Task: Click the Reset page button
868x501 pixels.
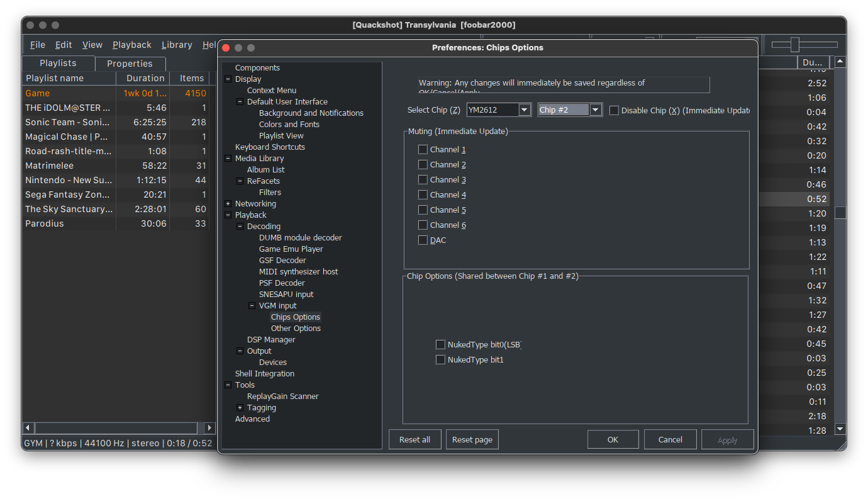Action: [x=472, y=440]
